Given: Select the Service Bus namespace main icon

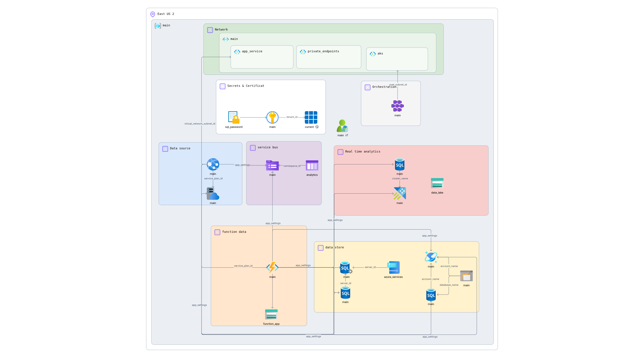Looking at the screenshot, I should [273, 165].
